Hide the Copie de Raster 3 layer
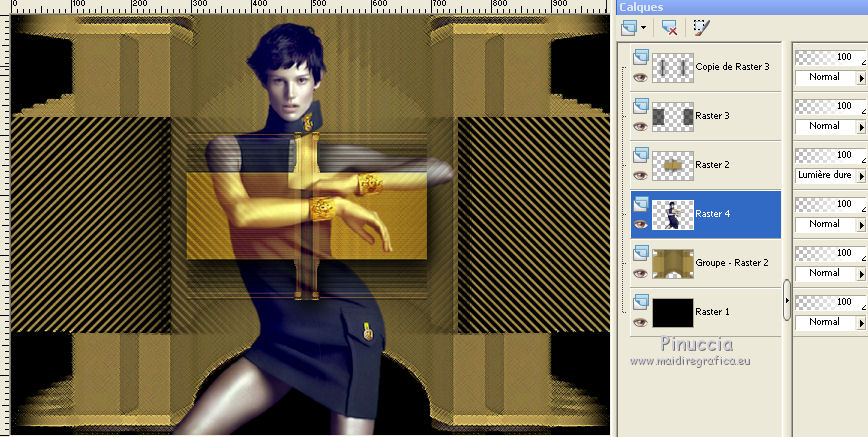868x437 pixels. click(x=640, y=78)
